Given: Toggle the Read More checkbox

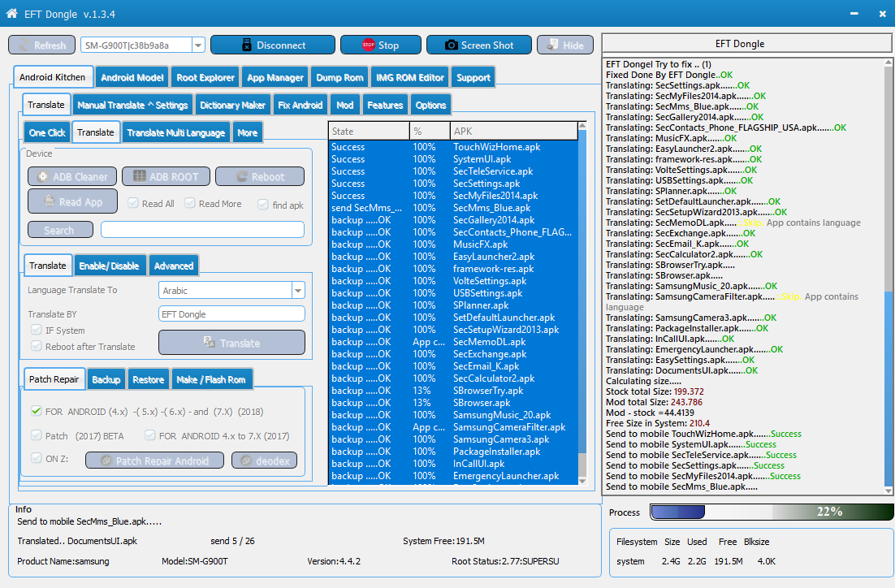Looking at the screenshot, I should tap(190, 203).
